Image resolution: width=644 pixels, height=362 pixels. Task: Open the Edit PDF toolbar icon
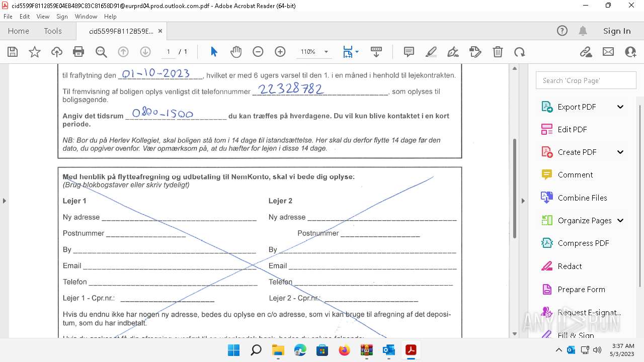[x=475, y=52]
